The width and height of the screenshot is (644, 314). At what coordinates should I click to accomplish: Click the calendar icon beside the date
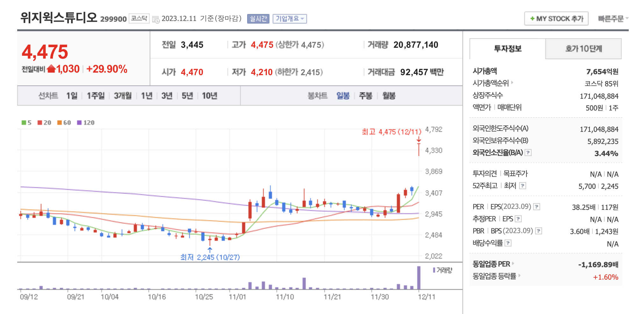coord(156,19)
